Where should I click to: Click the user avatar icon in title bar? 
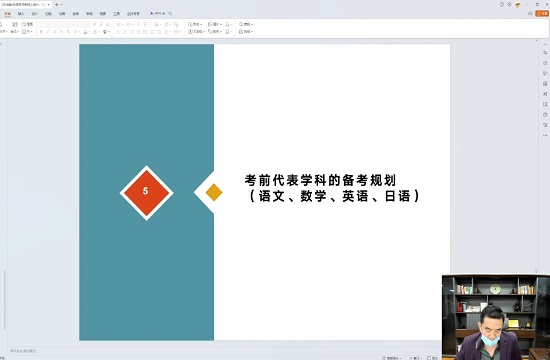518,5
